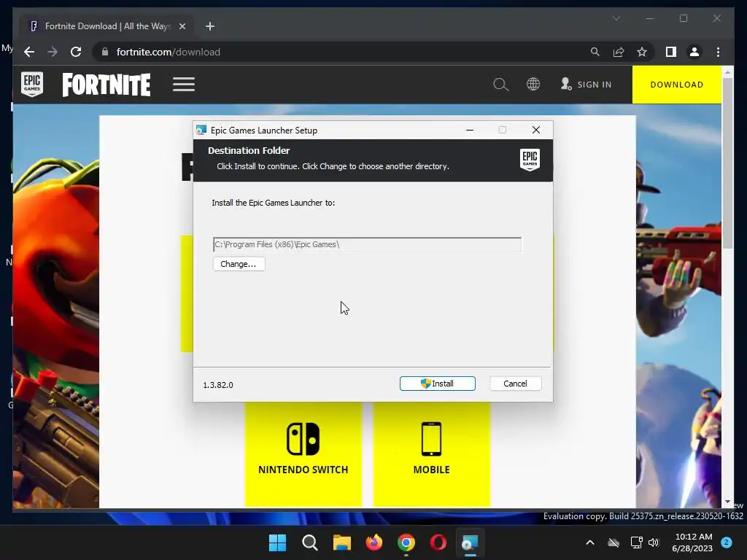Image resolution: width=747 pixels, height=560 pixels.
Task: Open the language globe selector
Action: [x=533, y=85]
